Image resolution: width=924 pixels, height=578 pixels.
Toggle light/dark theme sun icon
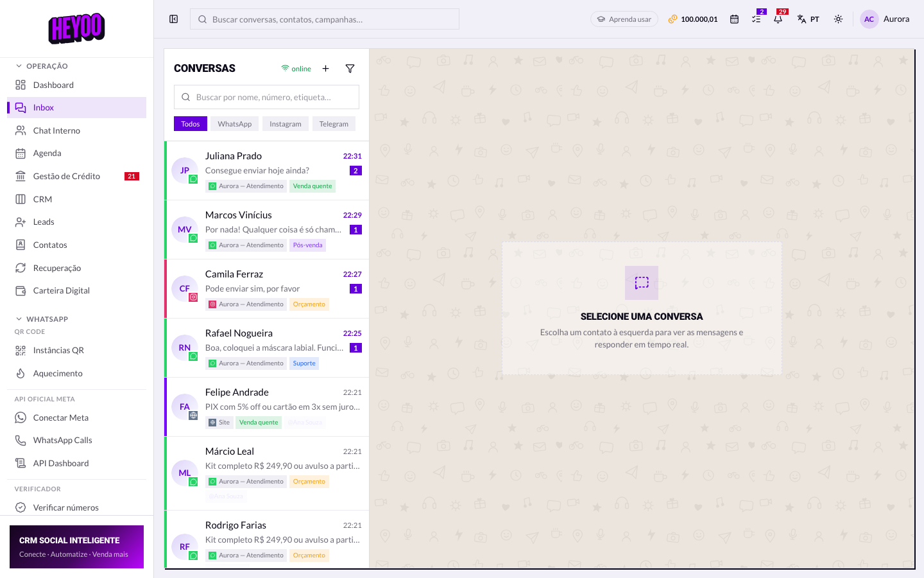[838, 19]
